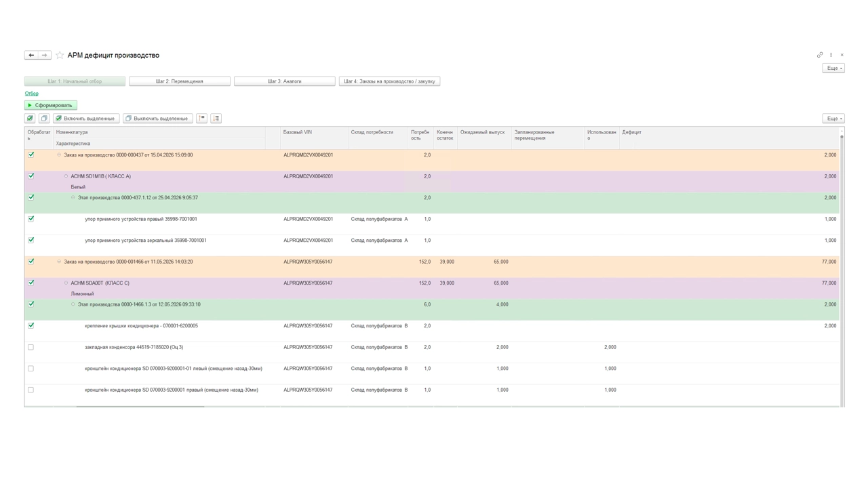Go back using the left arrow button
Screen dimensions: 868x488
pyautogui.click(x=31, y=55)
